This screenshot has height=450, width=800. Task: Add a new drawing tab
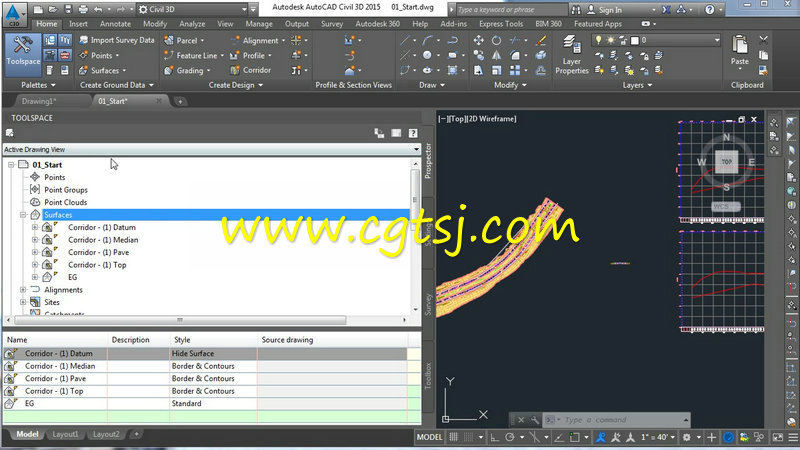coord(180,102)
